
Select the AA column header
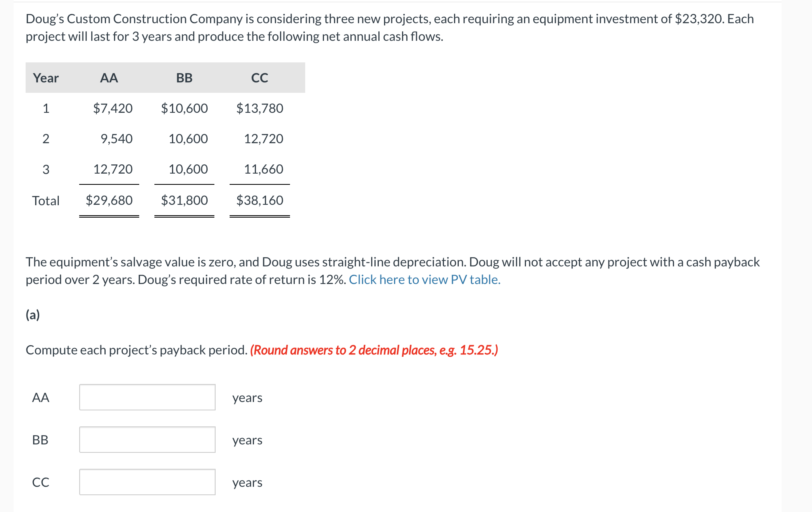click(x=109, y=78)
